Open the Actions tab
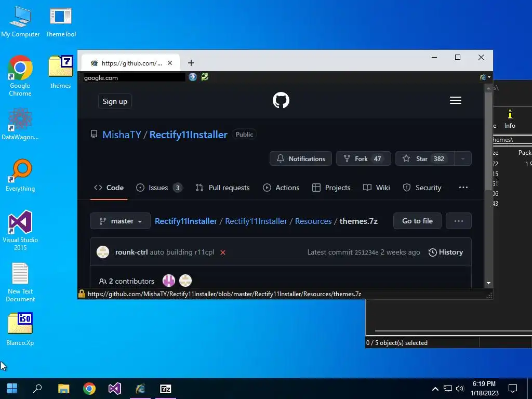Screen dimensions: 532x399 [x=281, y=188]
